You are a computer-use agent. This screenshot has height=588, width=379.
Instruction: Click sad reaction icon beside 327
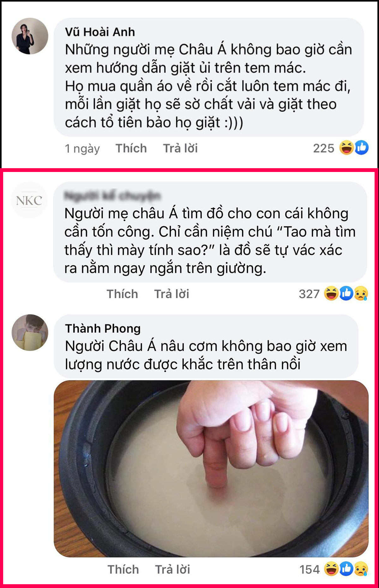click(361, 293)
